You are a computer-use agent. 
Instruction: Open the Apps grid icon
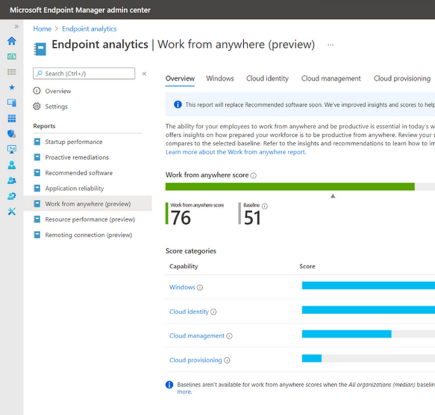click(12, 118)
